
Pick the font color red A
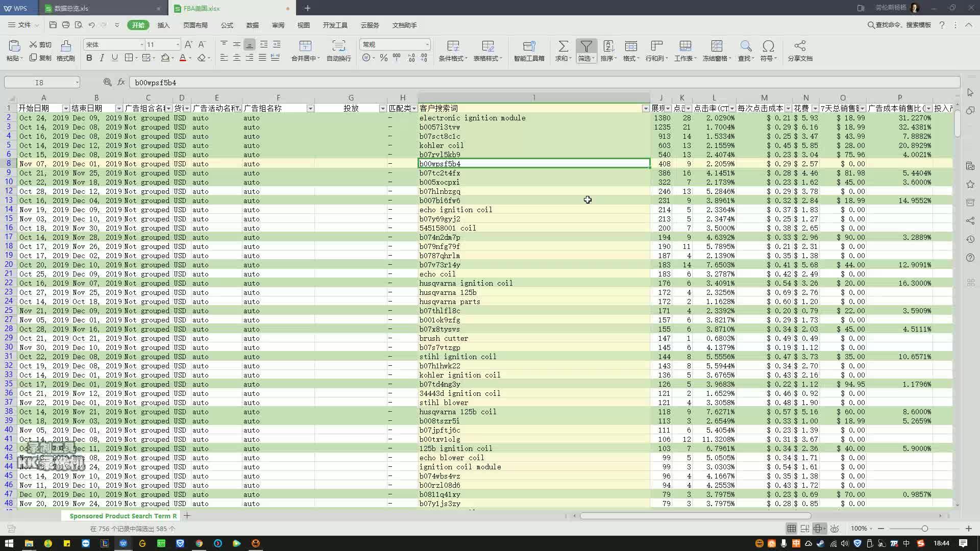[182, 58]
